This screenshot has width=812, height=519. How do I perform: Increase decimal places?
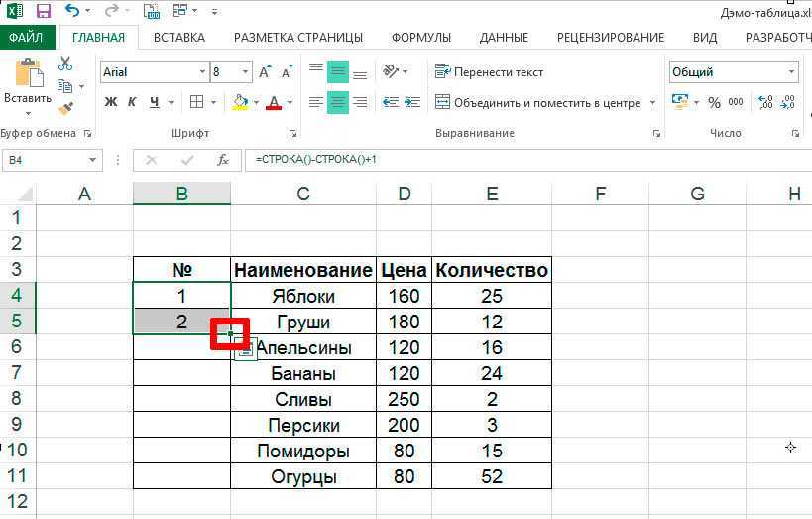tap(765, 102)
